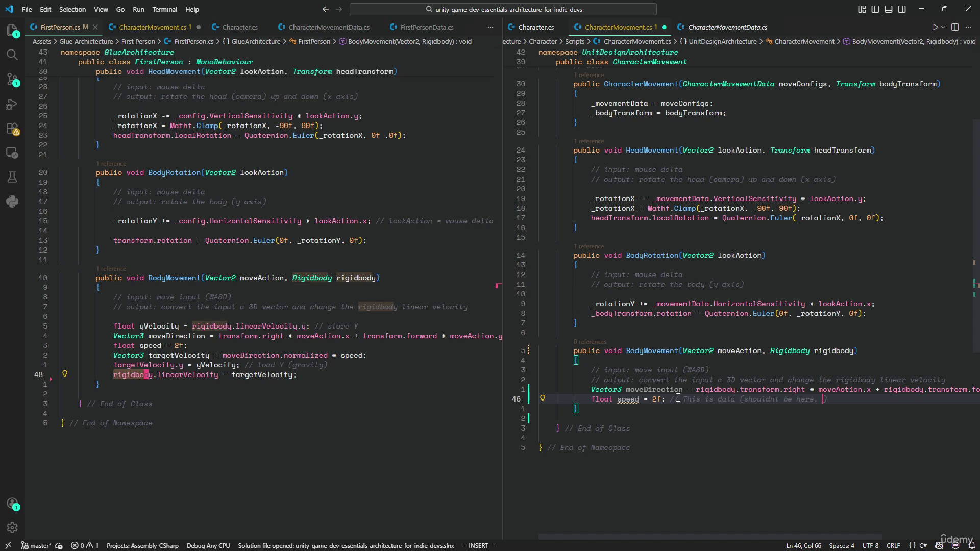
Task: Click the lightbulb on line 46 in CharacterMovement.cs
Action: 543,398
